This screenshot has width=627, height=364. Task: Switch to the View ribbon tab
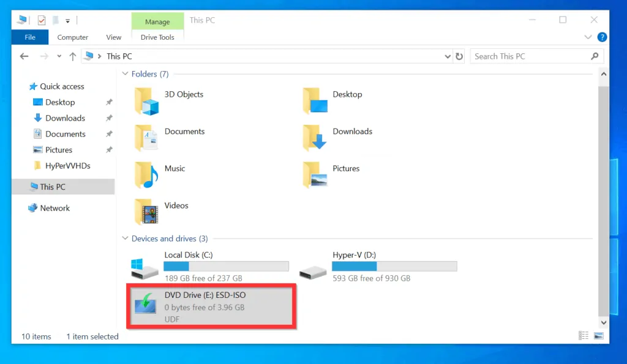pos(114,37)
